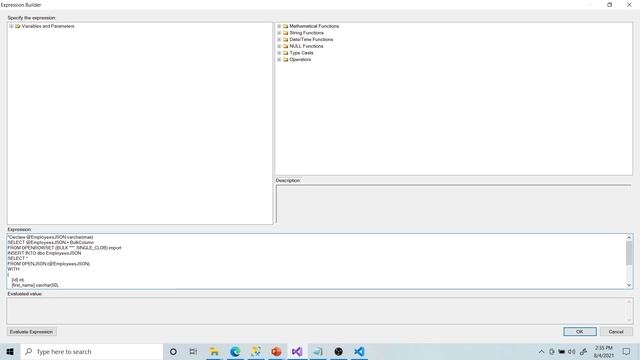The width and height of the screenshot is (640, 360).
Task: Click the 'INSERT INTO dbo.EmployeesJSON' expression line
Action: click(x=44, y=253)
